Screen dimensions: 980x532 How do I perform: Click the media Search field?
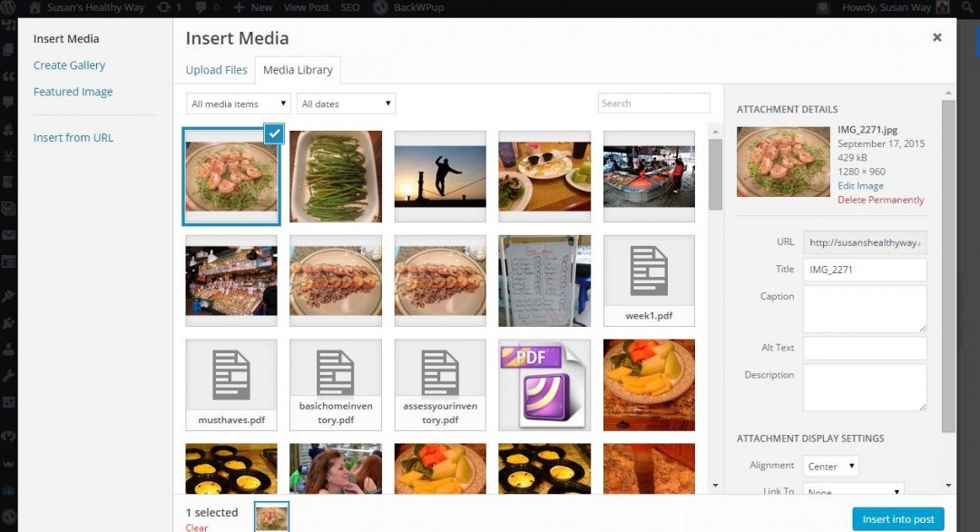(653, 103)
